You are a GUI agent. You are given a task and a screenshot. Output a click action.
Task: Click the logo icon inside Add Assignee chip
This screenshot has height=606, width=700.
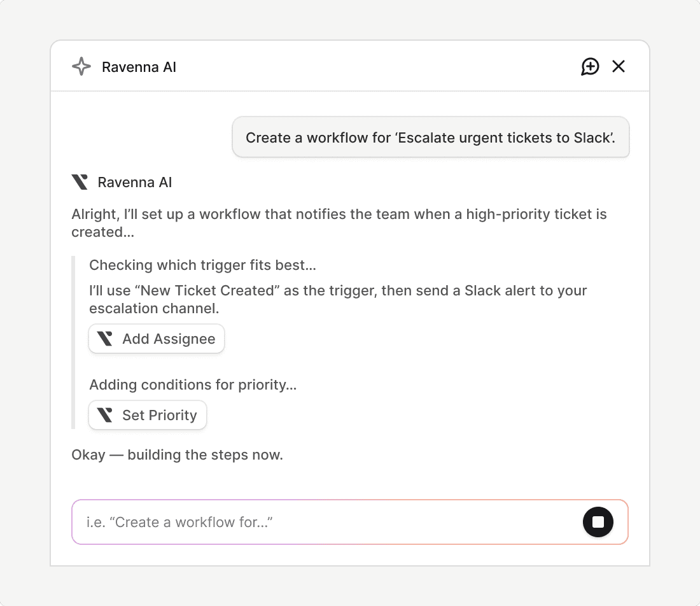105,339
